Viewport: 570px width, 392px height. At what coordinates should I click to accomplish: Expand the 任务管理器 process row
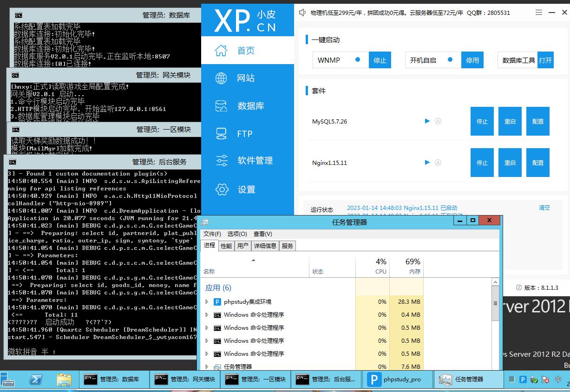pos(207,367)
